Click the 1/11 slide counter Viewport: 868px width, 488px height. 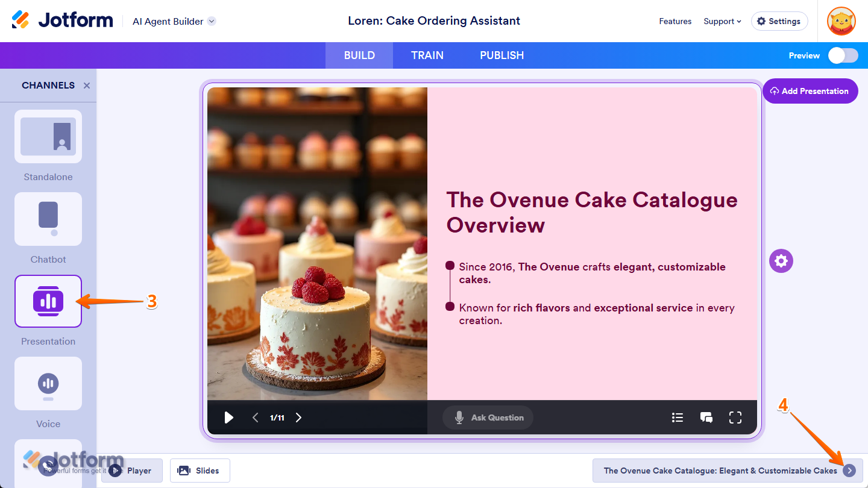277,418
